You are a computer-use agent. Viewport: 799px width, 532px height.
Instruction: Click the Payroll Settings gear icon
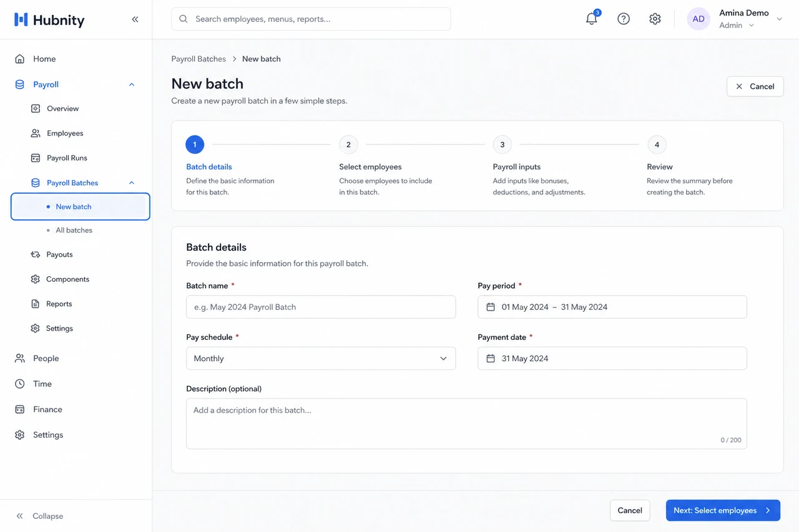[36, 328]
